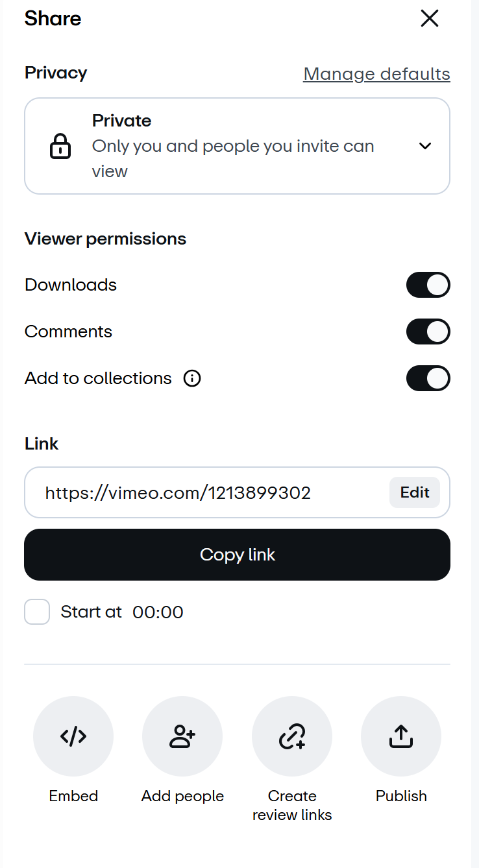Click the vimeo.com link URL field
Viewport: 479px width, 868px height.
click(x=237, y=492)
